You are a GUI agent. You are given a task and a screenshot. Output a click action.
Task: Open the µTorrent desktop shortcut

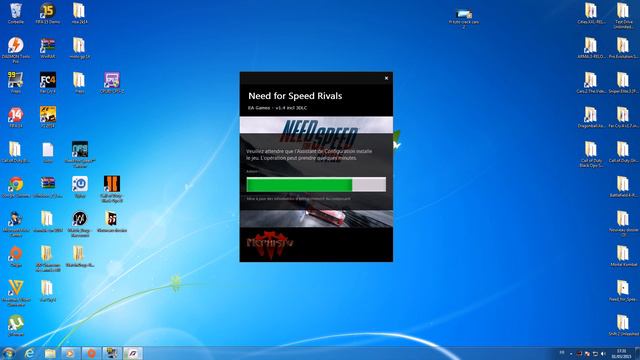click(x=16, y=326)
